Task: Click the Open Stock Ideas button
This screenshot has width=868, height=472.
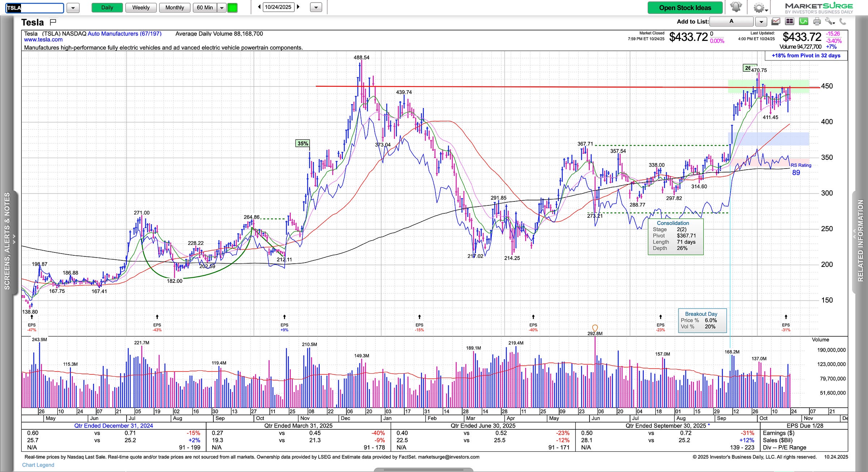Action: tap(685, 8)
